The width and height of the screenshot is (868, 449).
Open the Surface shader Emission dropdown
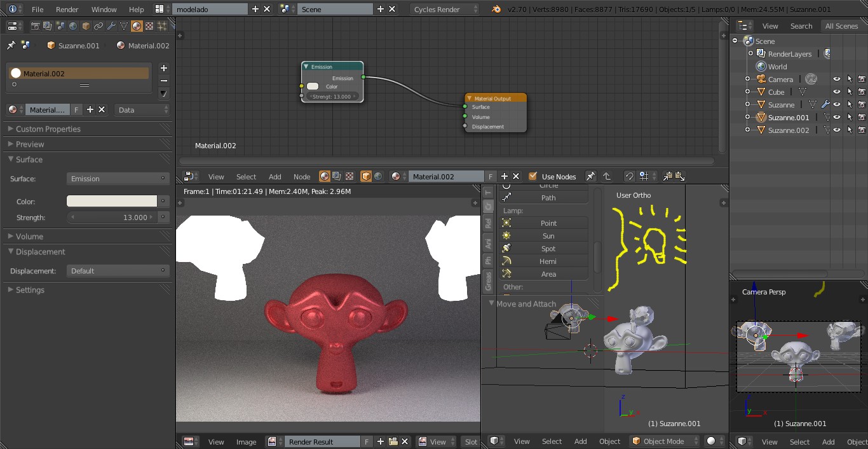point(118,179)
